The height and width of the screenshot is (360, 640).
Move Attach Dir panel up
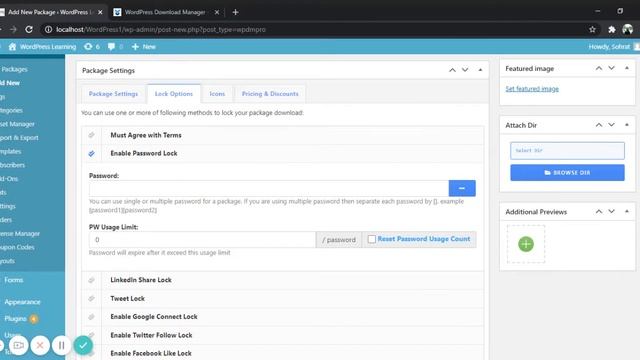tap(599, 125)
